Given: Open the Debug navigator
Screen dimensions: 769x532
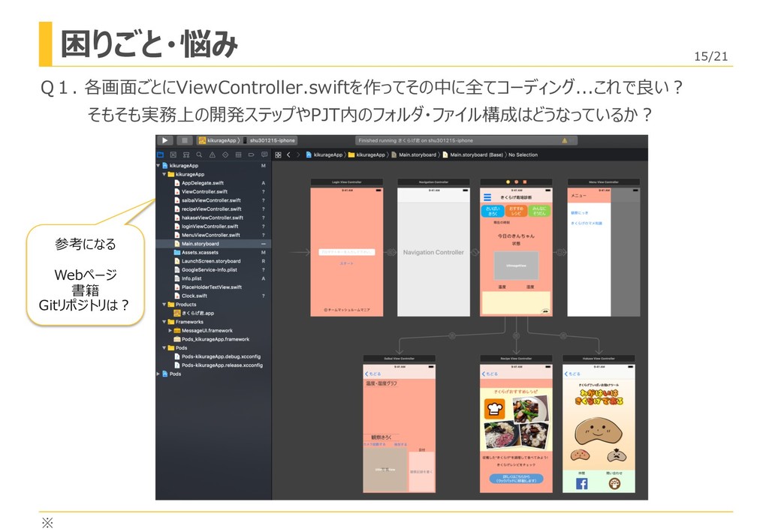Looking at the screenshot, I should pos(238,155).
